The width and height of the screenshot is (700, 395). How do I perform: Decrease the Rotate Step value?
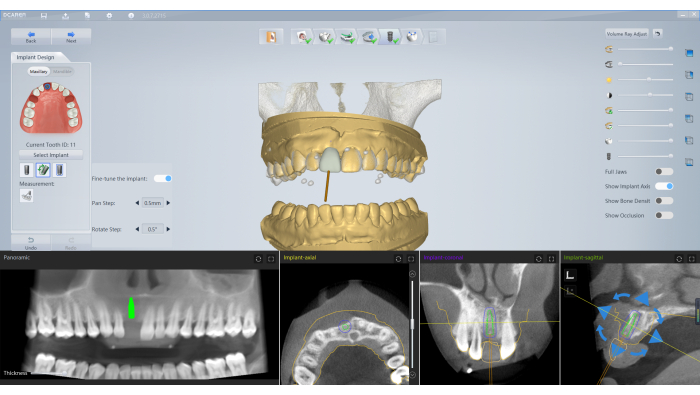point(137,229)
